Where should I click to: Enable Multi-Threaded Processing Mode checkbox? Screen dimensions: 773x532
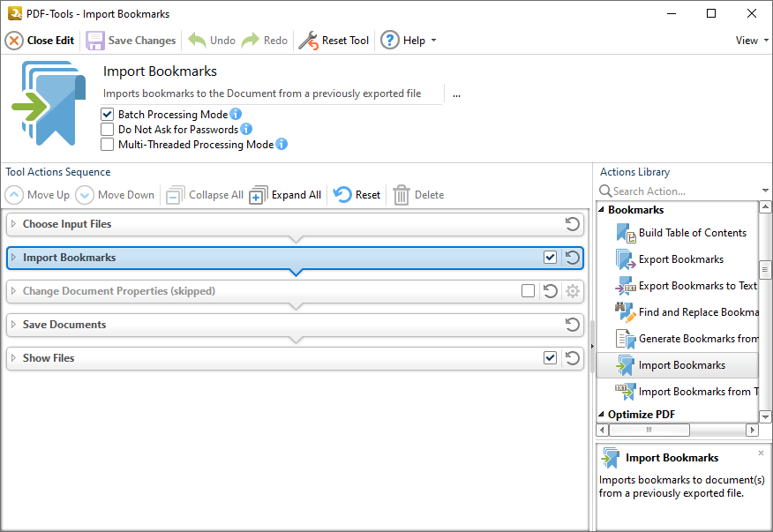(x=107, y=144)
